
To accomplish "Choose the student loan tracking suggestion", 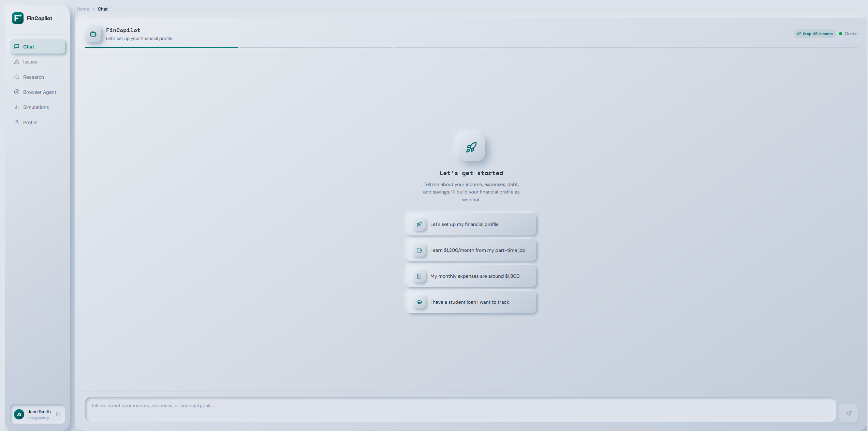I will 471,302.
